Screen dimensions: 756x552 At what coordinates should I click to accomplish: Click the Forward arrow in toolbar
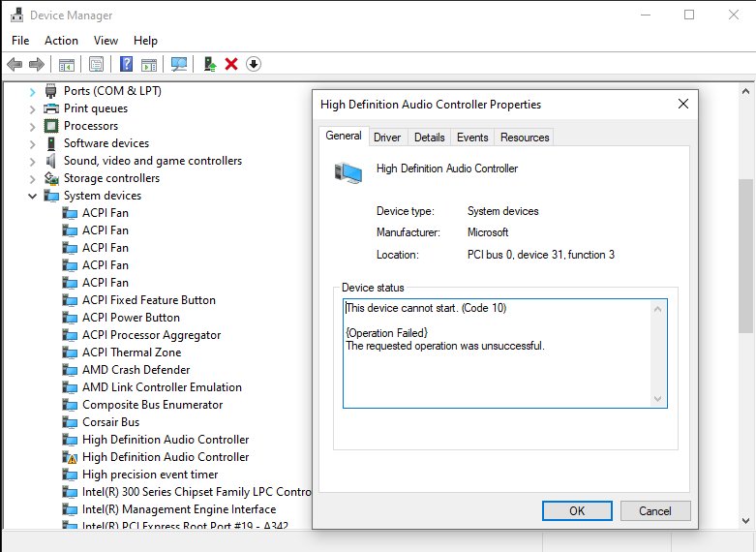[37, 64]
